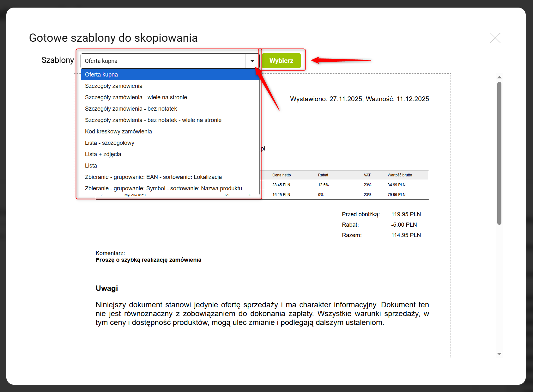Close the templates dialog with X icon
533x392 pixels.
[495, 38]
